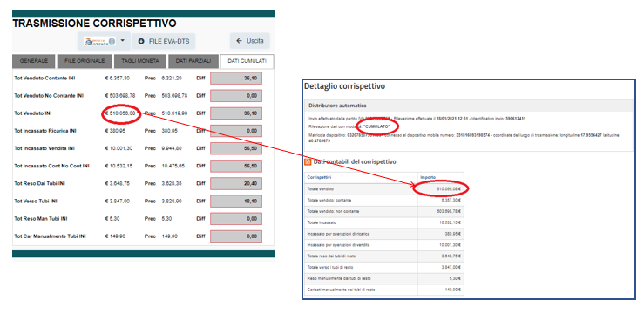The image size is (644, 328).
Task: Download the FILE EVA-DTS
Action: 164,41
